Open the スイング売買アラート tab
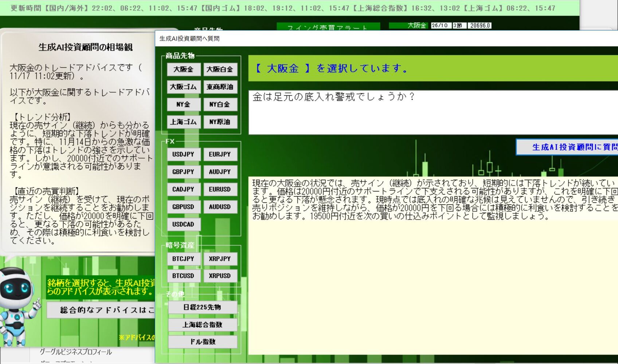The width and height of the screenshot is (618, 364). pyautogui.click(x=328, y=27)
